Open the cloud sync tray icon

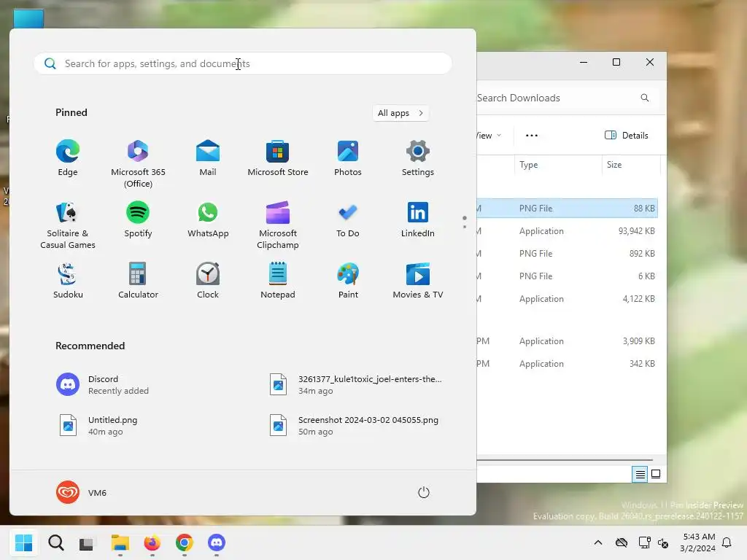622,542
